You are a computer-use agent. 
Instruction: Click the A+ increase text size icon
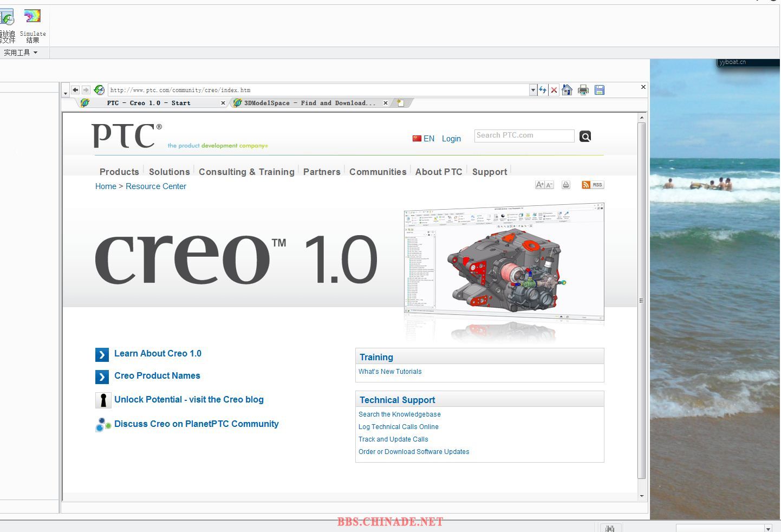pos(540,185)
